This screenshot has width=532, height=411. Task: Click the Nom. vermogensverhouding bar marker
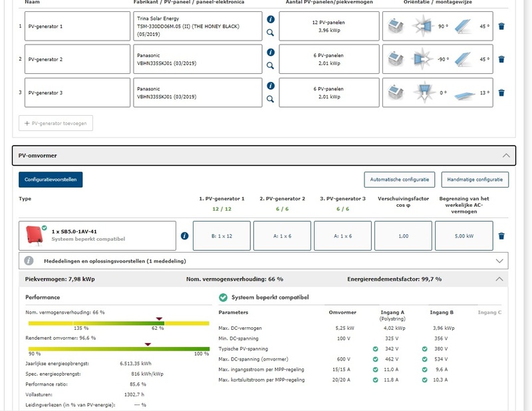[158, 319]
